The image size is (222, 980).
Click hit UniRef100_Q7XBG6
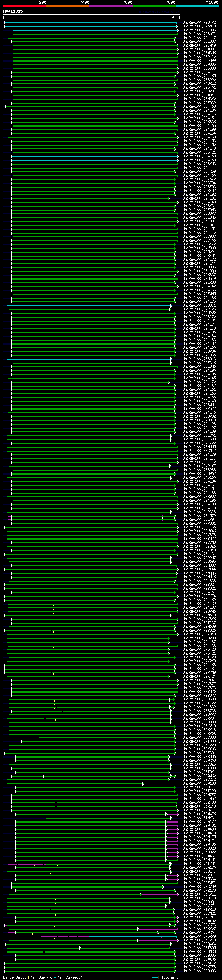pos(199,122)
